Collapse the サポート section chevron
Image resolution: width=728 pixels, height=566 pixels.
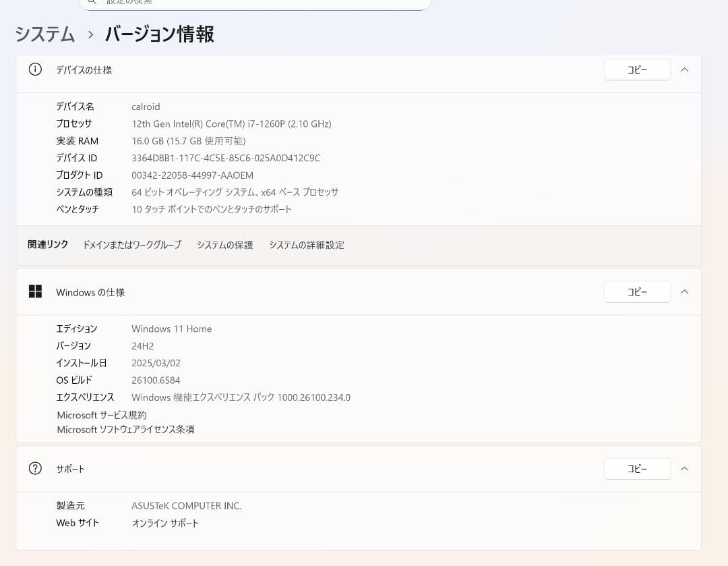(684, 468)
